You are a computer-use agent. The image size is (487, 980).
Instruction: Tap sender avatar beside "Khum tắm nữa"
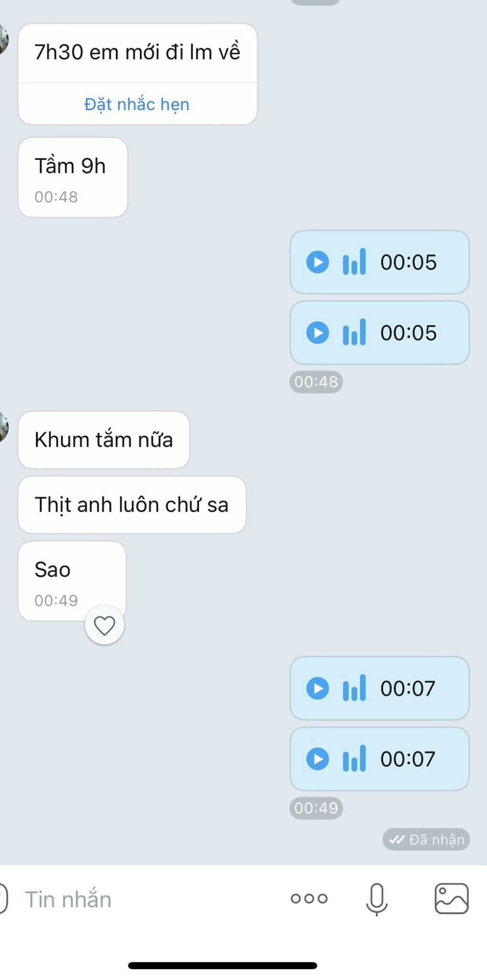pyautogui.click(x=3, y=427)
